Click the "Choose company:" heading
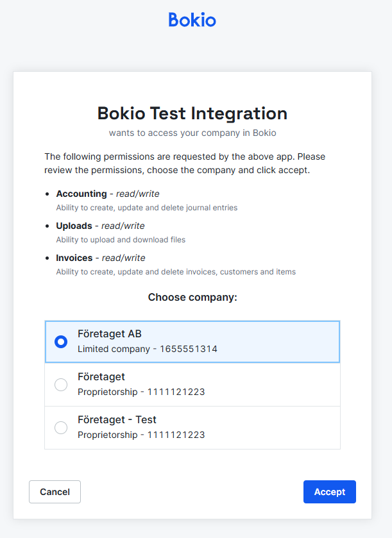 pos(192,298)
